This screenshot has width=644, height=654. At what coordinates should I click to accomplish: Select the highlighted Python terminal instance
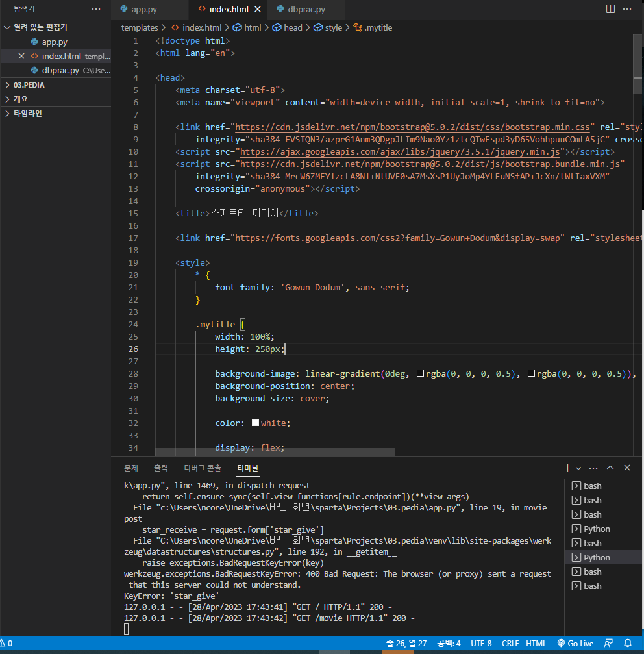[603, 557]
